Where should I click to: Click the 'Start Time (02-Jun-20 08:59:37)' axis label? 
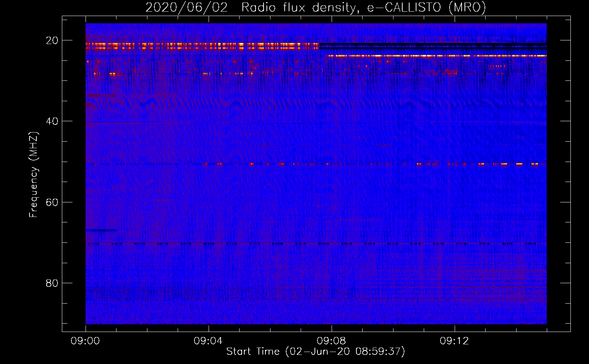tap(316, 351)
